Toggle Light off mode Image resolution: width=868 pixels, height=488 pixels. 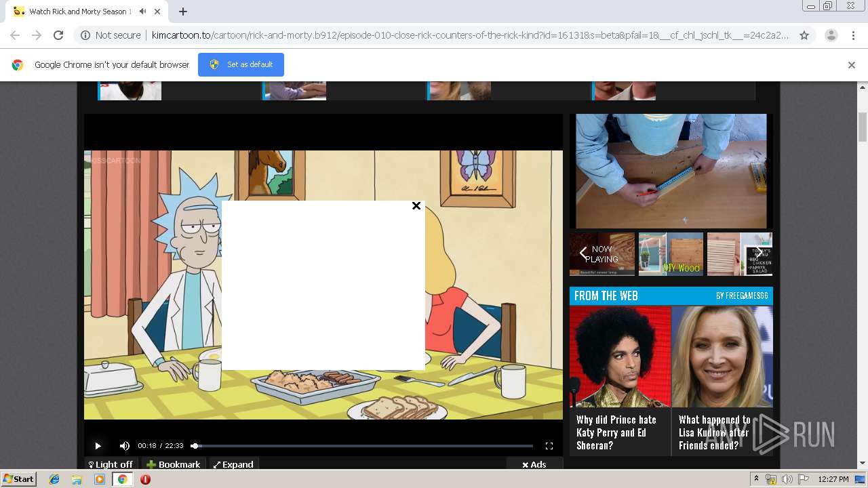point(111,464)
